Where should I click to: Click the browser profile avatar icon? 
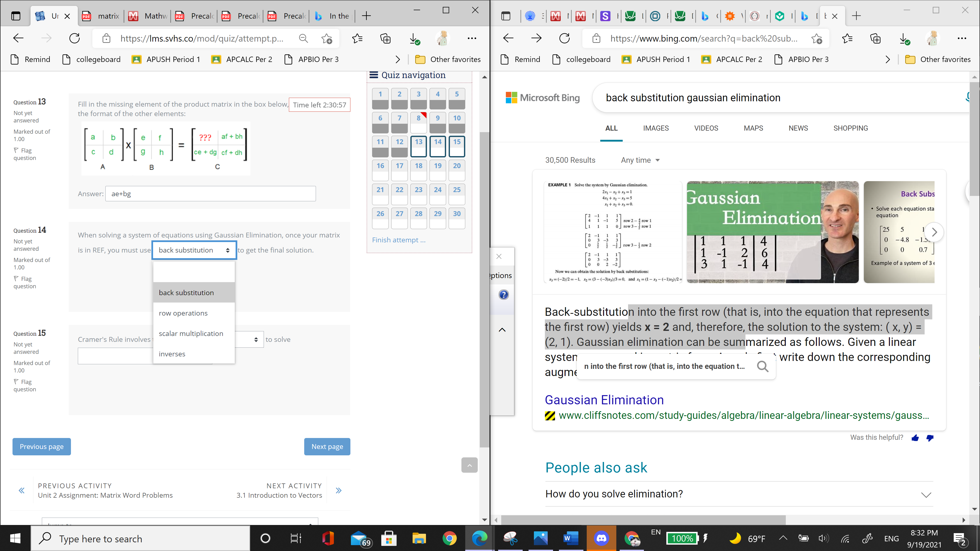(442, 38)
